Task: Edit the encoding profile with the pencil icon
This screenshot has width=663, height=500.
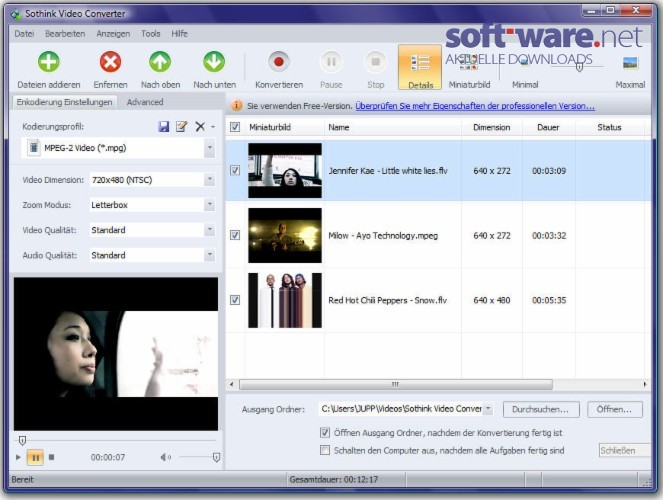Action: [x=181, y=126]
